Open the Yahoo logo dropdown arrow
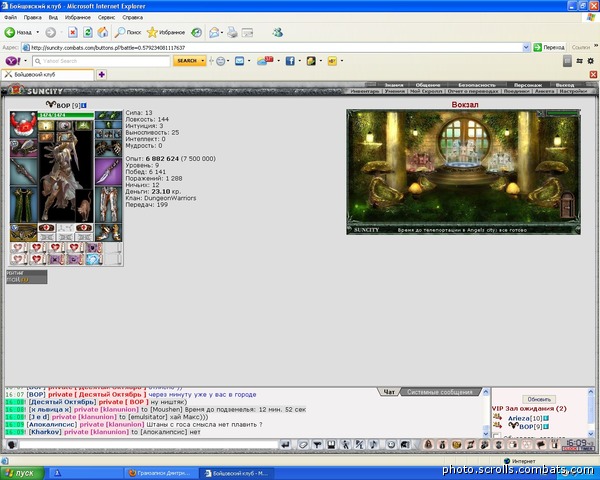This screenshot has width=600, height=480. (25, 61)
